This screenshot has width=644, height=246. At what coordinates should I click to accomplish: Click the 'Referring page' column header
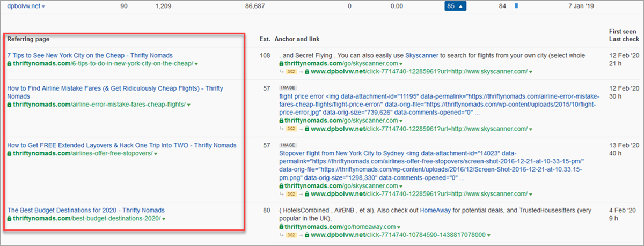pos(28,39)
